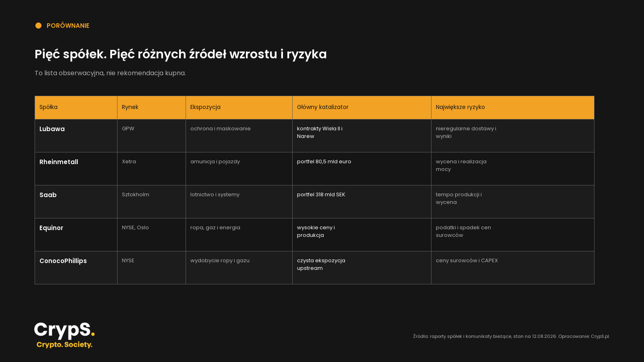Select the subtitle 'To lista obserwacyjna' text

point(110,73)
